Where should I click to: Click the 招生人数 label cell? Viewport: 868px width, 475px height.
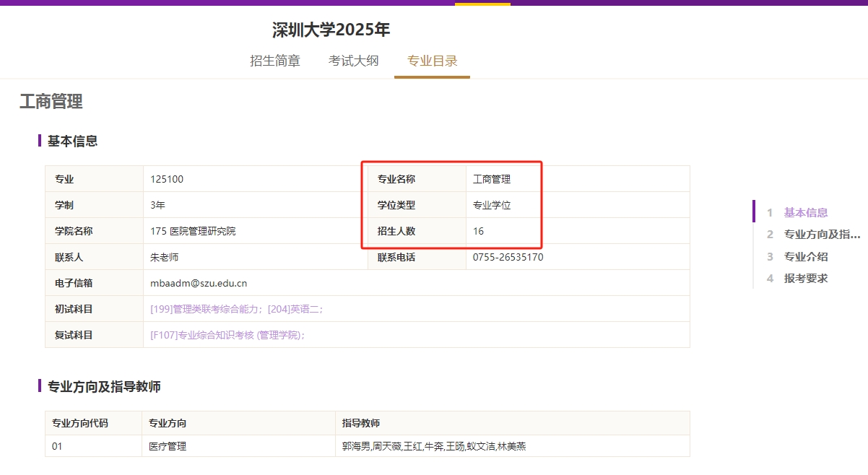417,231
